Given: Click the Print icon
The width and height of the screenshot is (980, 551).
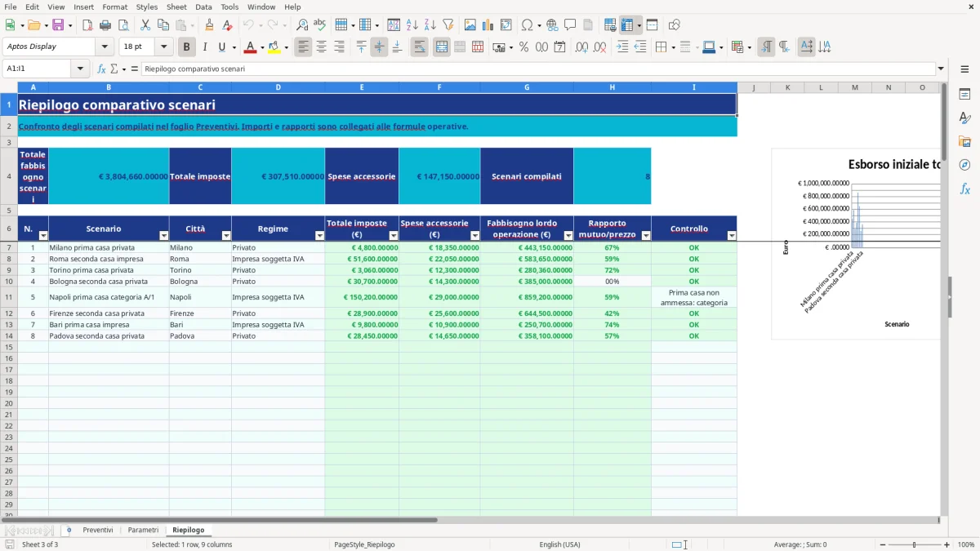Looking at the screenshot, I should [x=105, y=25].
